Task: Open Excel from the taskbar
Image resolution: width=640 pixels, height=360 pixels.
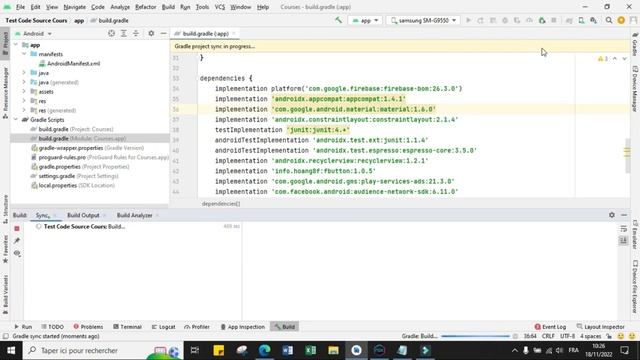Action: pos(310,350)
